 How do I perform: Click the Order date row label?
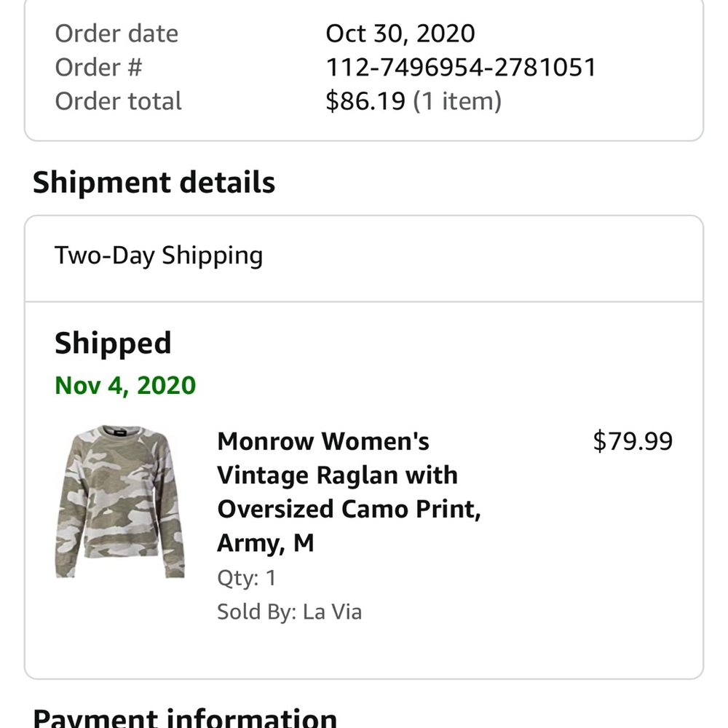[116, 33]
